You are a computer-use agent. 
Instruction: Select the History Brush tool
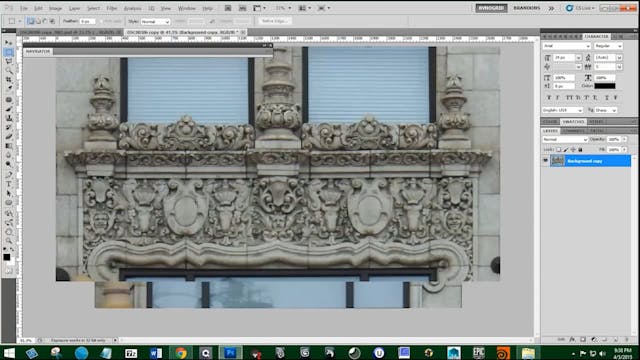coord(9,128)
